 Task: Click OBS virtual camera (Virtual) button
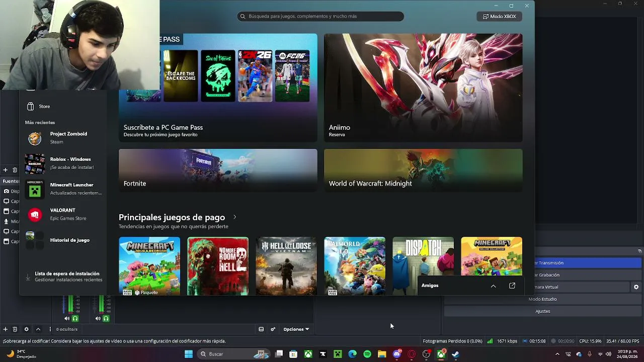[582, 287]
